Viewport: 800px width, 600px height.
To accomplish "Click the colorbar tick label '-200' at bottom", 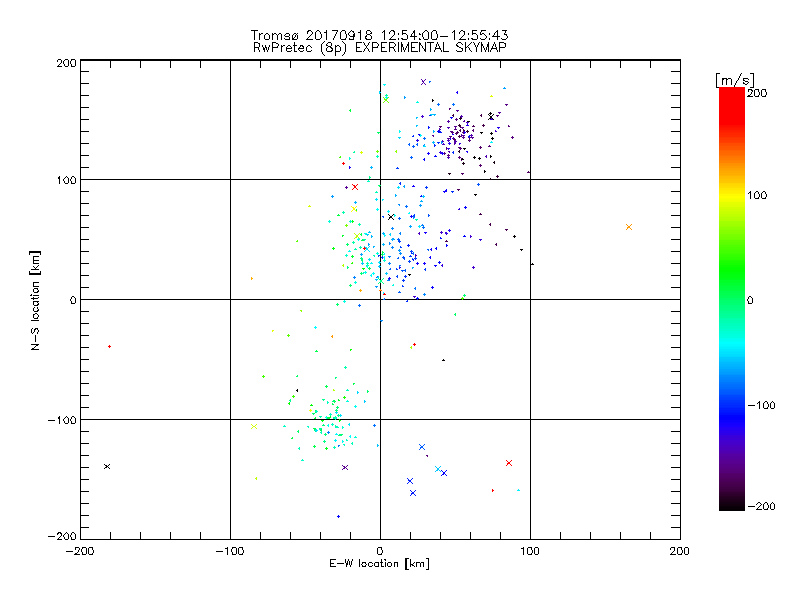I will pyautogui.click(x=762, y=506).
